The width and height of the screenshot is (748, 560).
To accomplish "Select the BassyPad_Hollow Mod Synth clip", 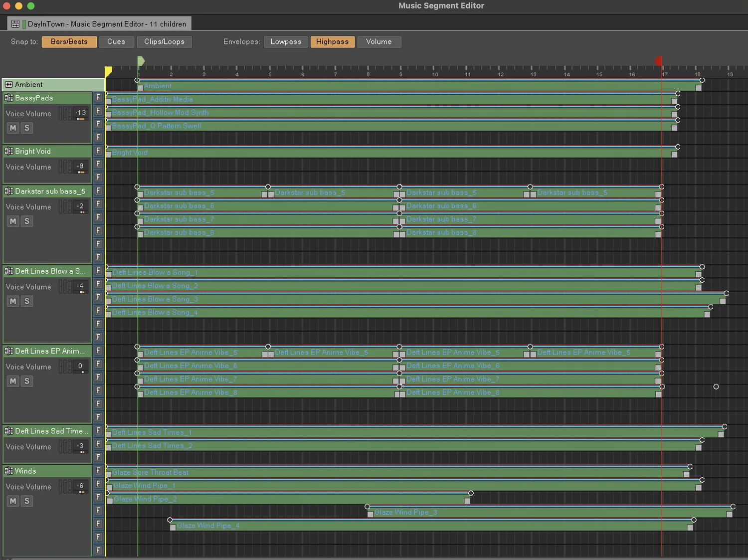I will [391, 113].
